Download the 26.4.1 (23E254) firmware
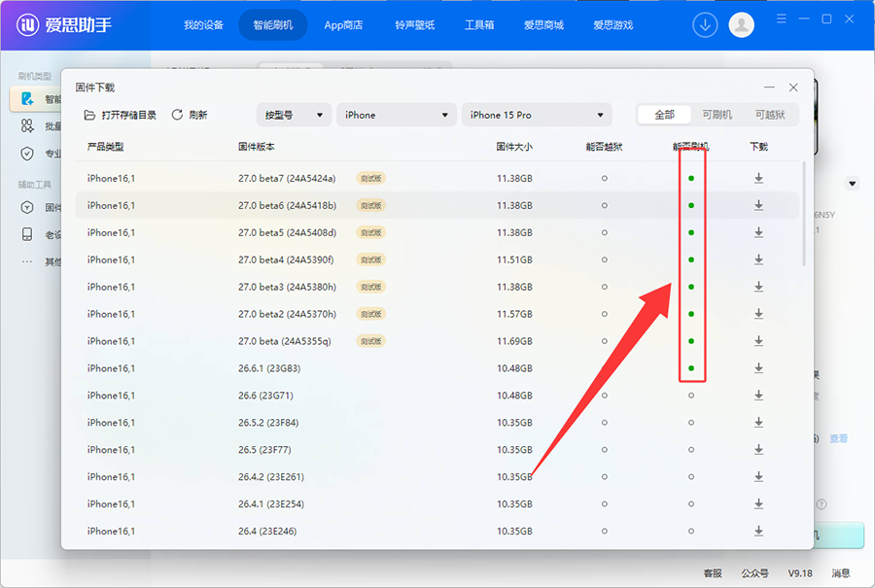 point(758,503)
